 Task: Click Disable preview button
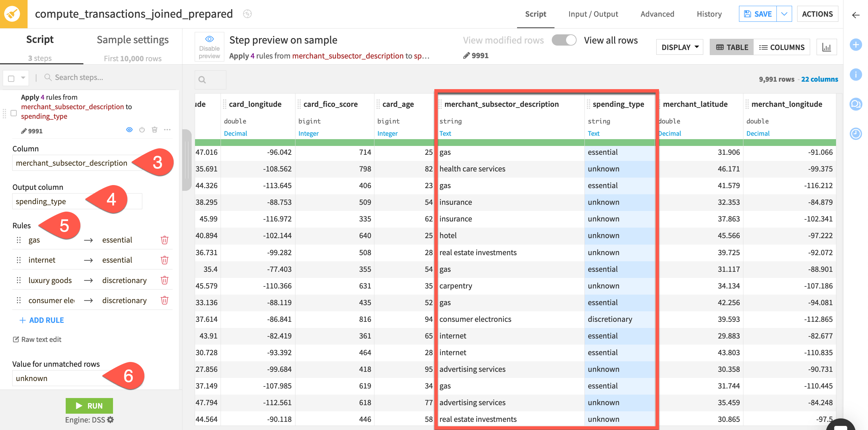[x=209, y=47]
